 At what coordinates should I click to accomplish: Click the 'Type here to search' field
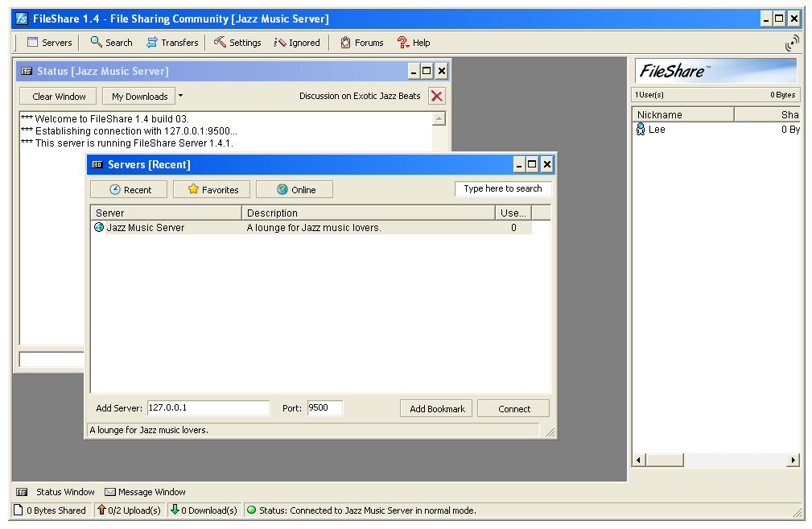[x=503, y=189]
